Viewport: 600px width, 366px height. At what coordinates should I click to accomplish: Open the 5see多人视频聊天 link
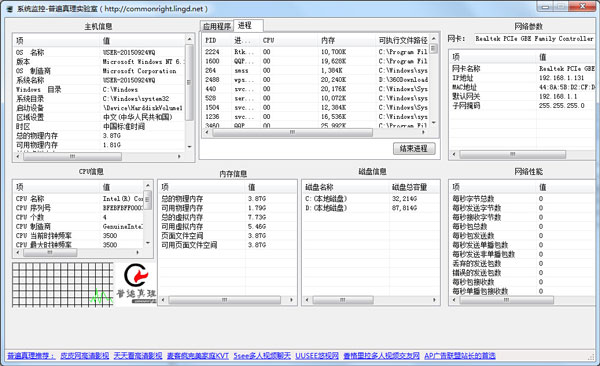click(262, 356)
